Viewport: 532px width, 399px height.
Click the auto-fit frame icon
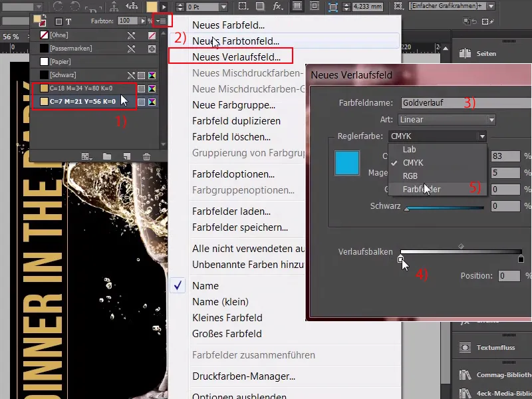tap(333, 7)
